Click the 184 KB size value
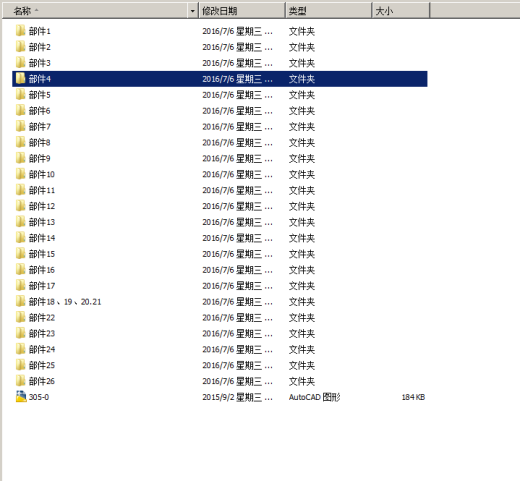 click(x=413, y=397)
